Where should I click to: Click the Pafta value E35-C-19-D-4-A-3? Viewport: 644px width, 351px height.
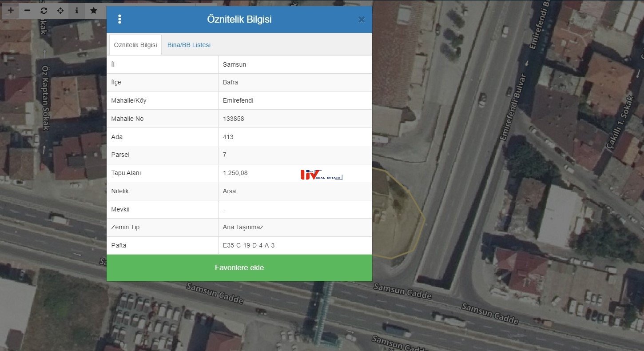tap(249, 245)
